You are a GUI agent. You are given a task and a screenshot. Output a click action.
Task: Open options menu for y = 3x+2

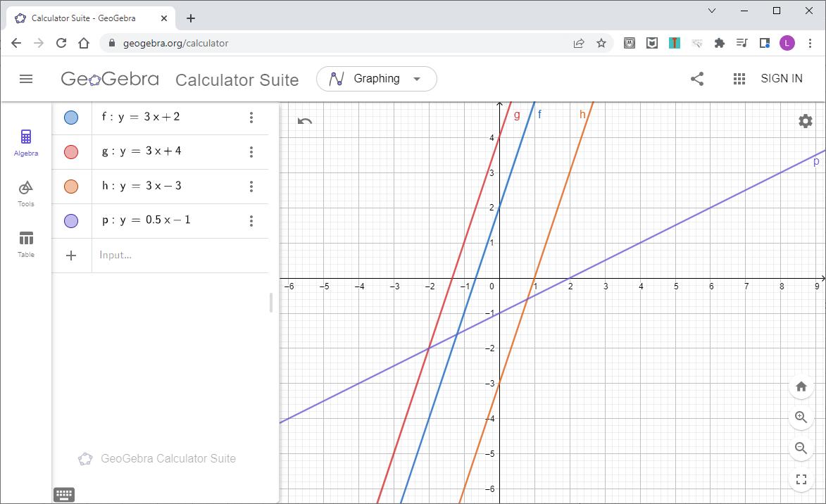(x=251, y=118)
